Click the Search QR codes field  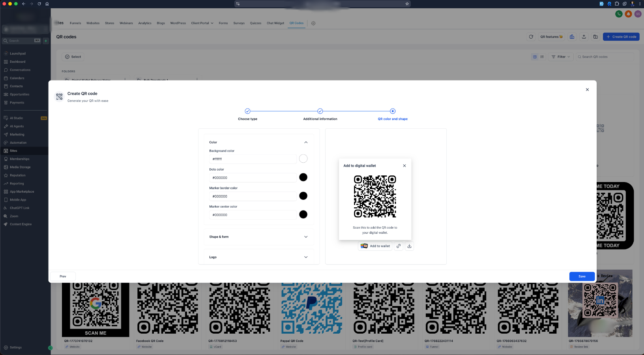(x=605, y=57)
